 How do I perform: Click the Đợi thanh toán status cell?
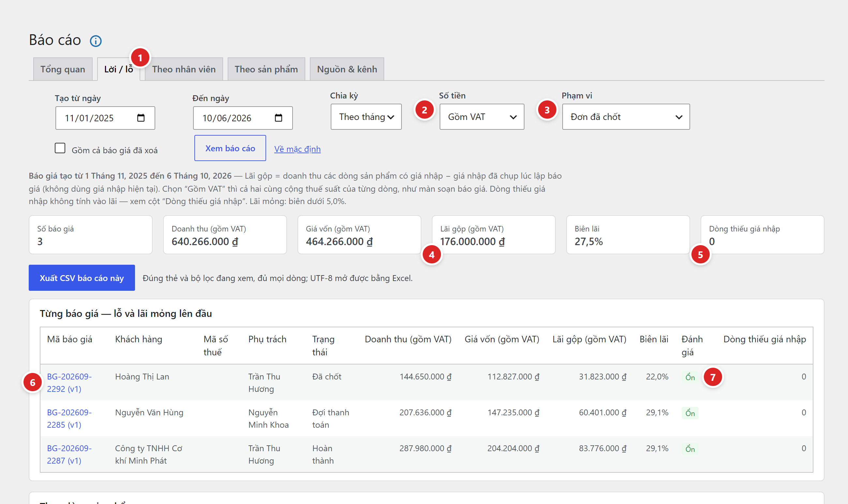(x=331, y=418)
